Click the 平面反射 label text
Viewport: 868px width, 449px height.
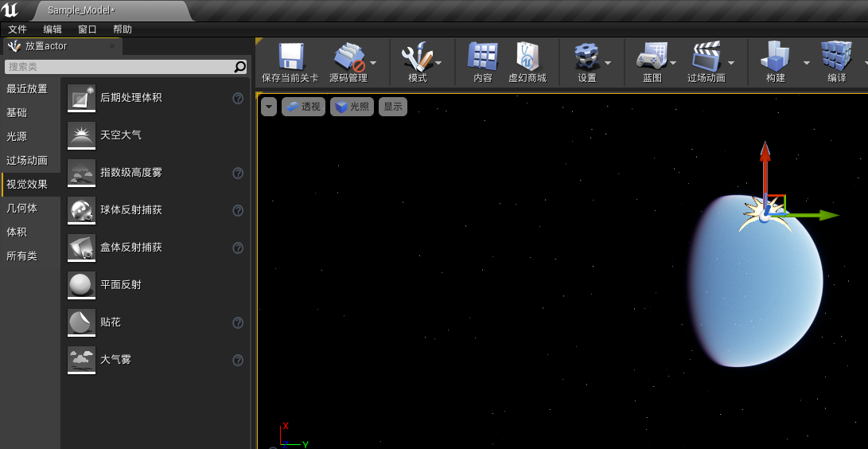point(121,284)
